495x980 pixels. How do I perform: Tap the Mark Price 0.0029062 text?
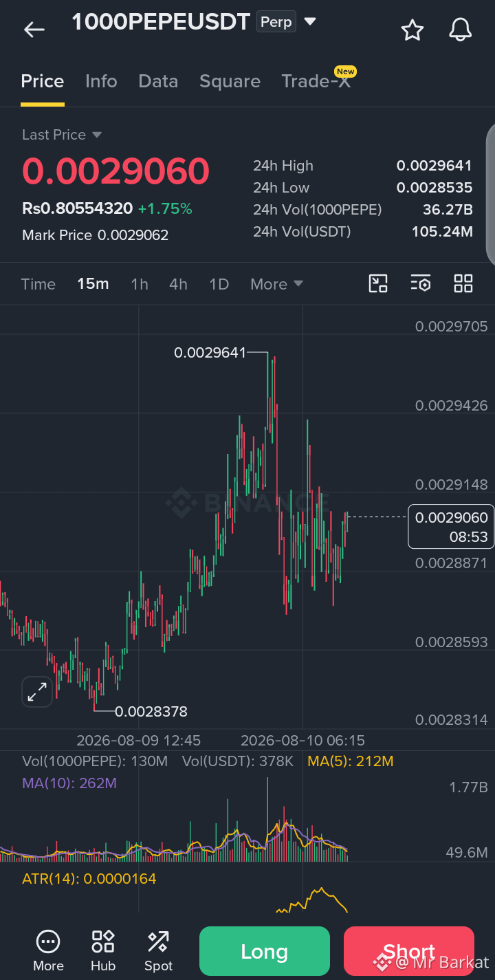point(96,235)
